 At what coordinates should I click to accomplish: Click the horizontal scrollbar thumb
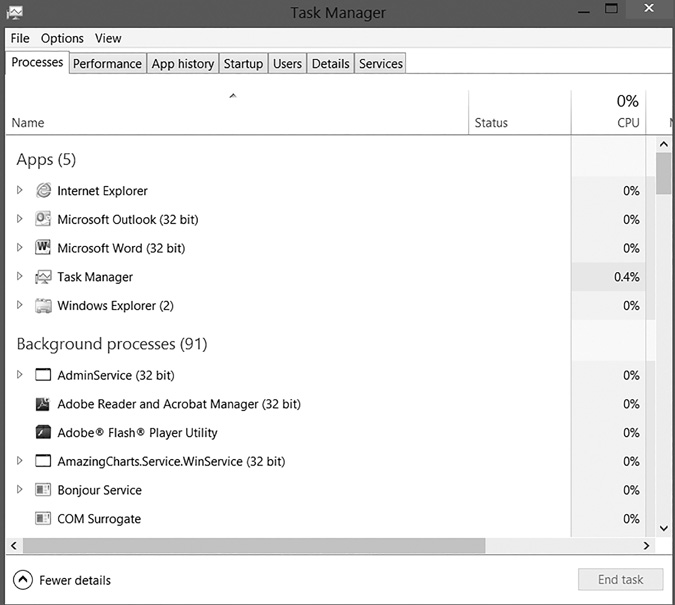click(x=254, y=546)
